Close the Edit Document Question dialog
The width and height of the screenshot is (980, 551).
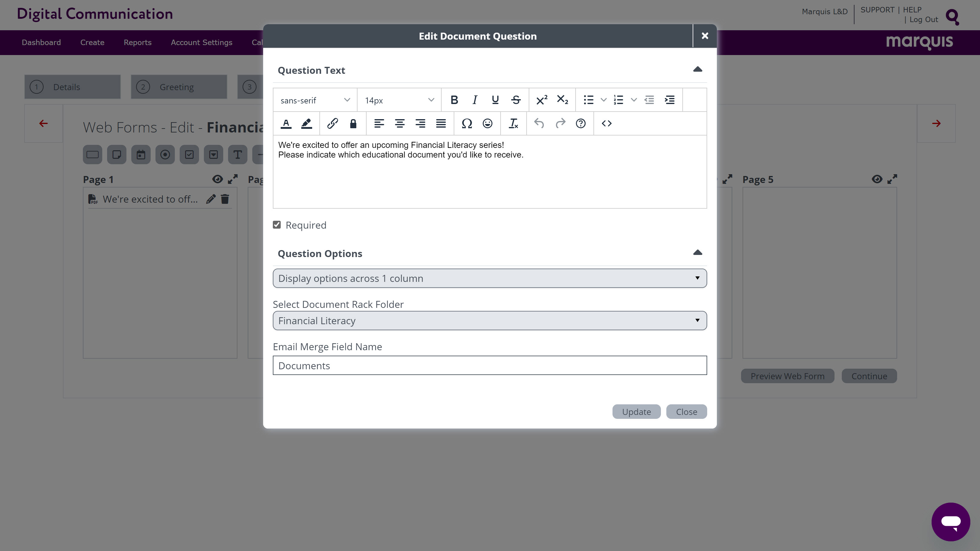[x=705, y=36]
